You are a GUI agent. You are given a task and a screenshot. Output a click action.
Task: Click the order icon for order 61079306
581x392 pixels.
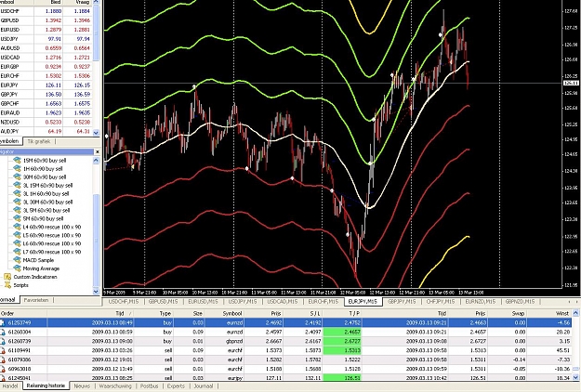click(x=3, y=359)
